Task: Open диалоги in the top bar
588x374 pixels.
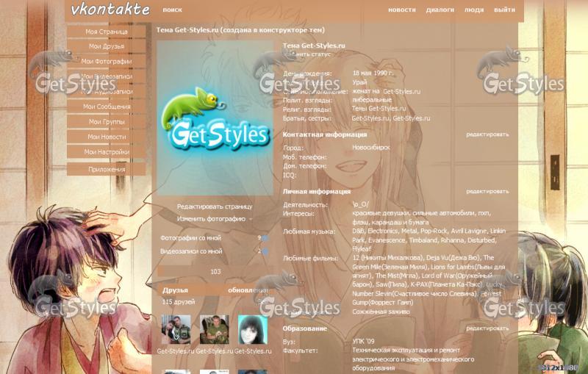Action: click(440, 10)
